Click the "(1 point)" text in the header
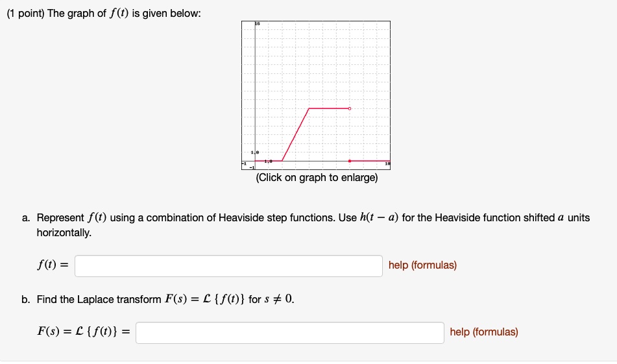Viewport: 617px width, 364px height. [x=25, y=14]
